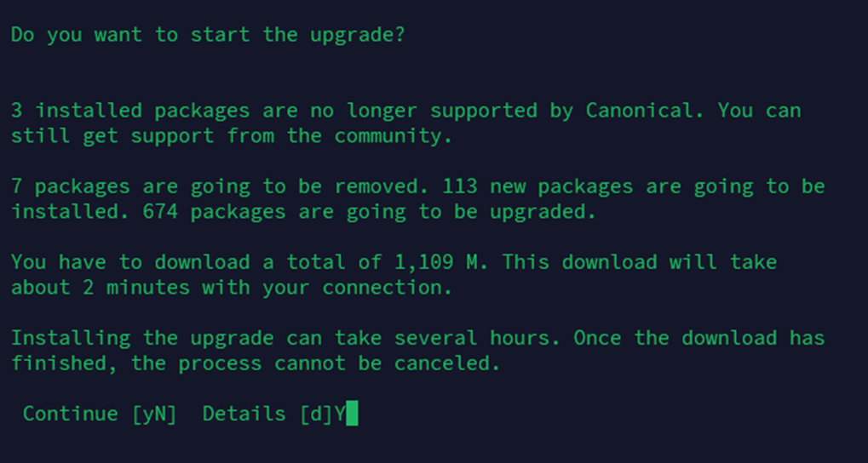Click the 'Continue [yN]' prompt option
Screen dimensions: 868x463
point(99,414)
